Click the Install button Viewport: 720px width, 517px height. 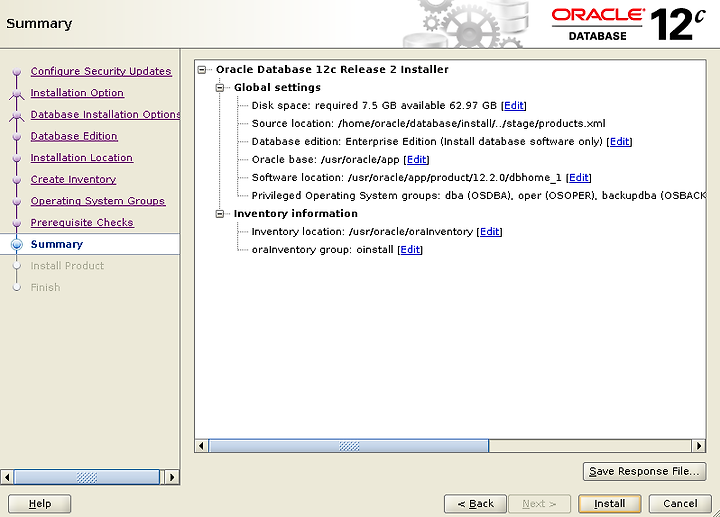609,504
